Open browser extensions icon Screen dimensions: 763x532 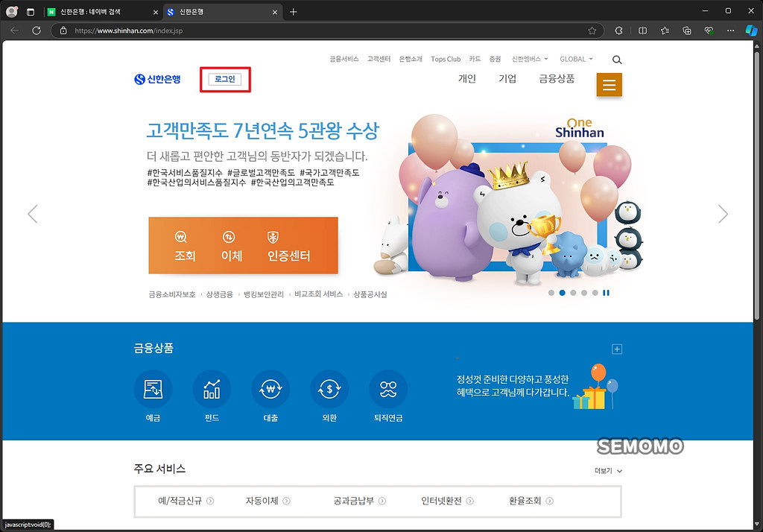(618, 31)
